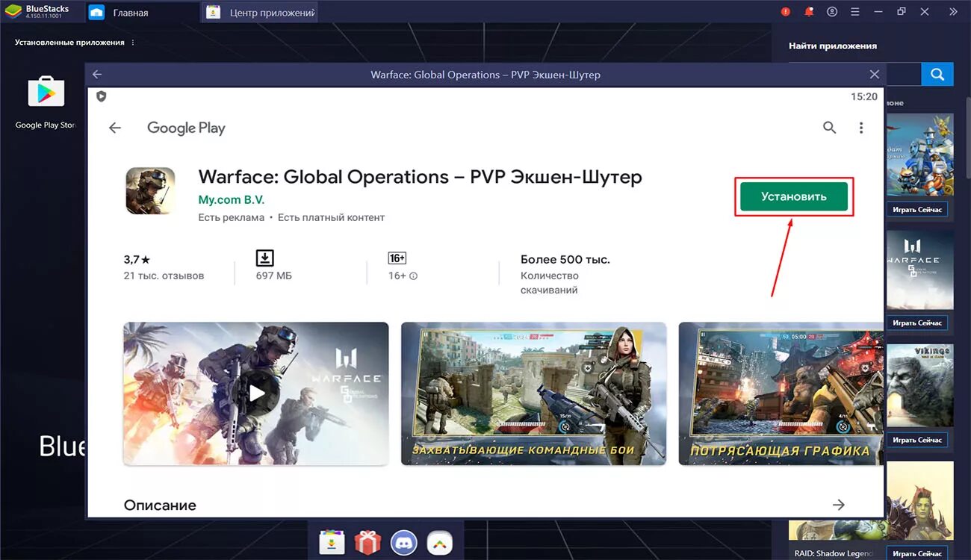
Task: Open Google Play search magnifier icon
Action: (x=829, y=128)
